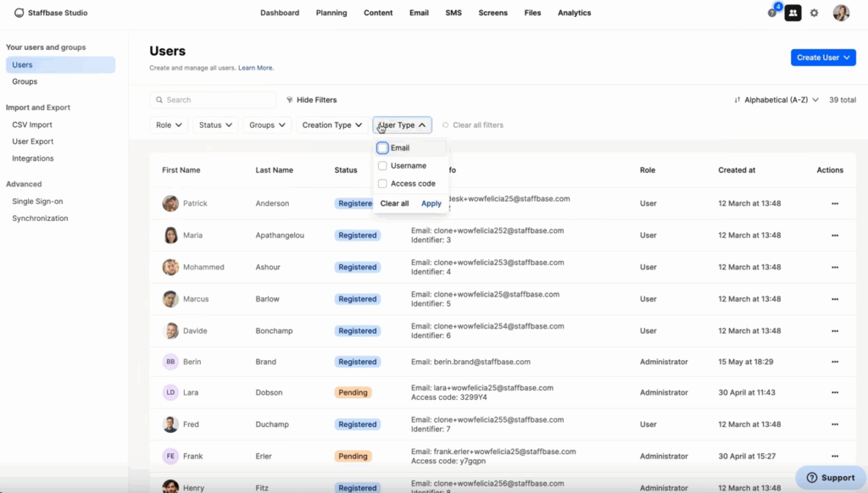868x493 pixels.
Task: Click the Staffbase Studio logo icon
Action: (19, 13)
